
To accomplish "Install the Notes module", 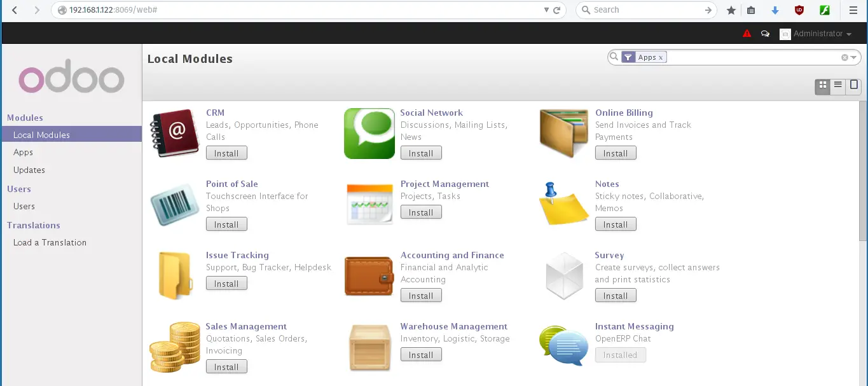I will pyautogui.click(x=616, y=224).
